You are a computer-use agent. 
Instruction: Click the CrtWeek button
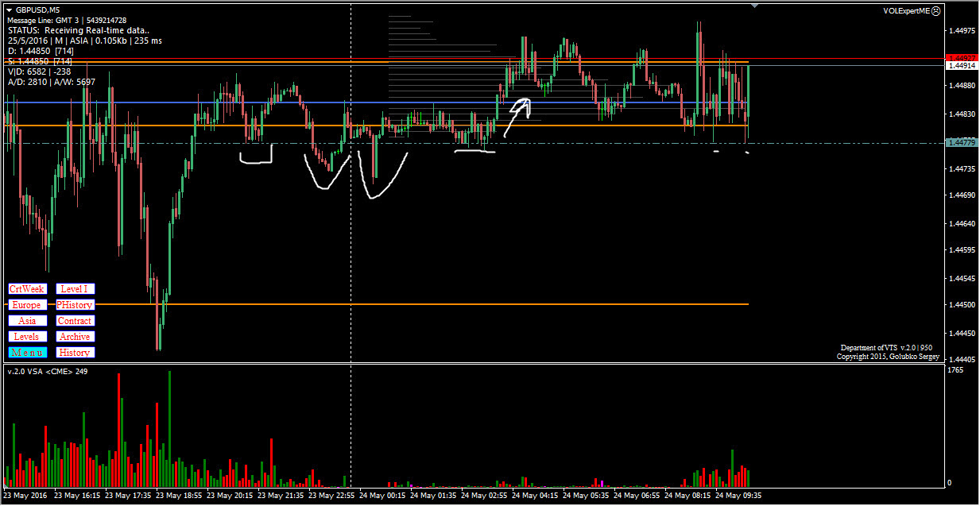pos(27,289)
